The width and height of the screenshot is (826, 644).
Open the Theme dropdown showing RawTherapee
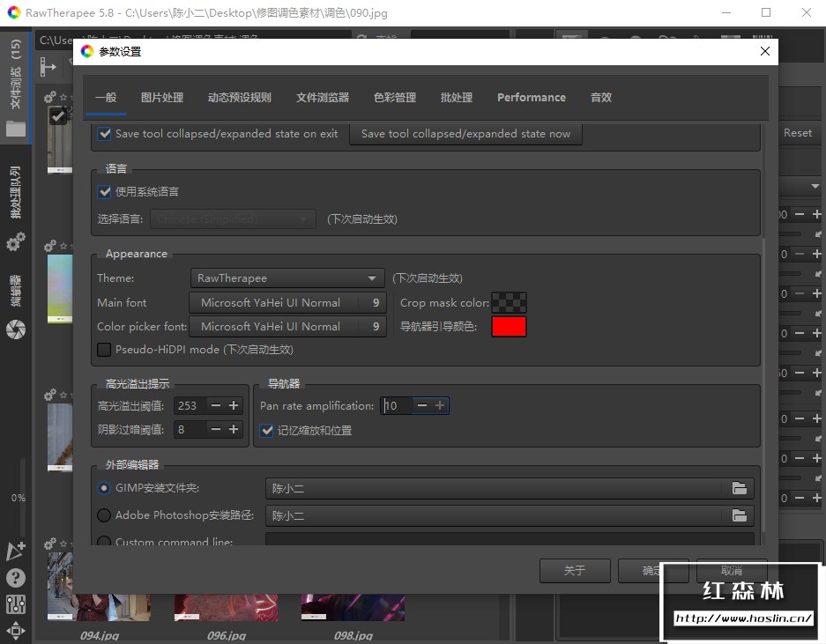(287, 278)
